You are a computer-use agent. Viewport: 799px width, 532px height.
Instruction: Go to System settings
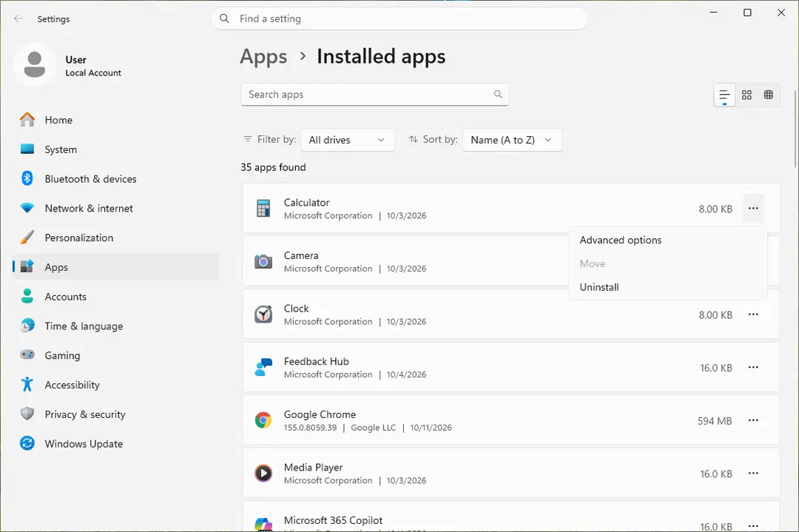click(115, 149)
